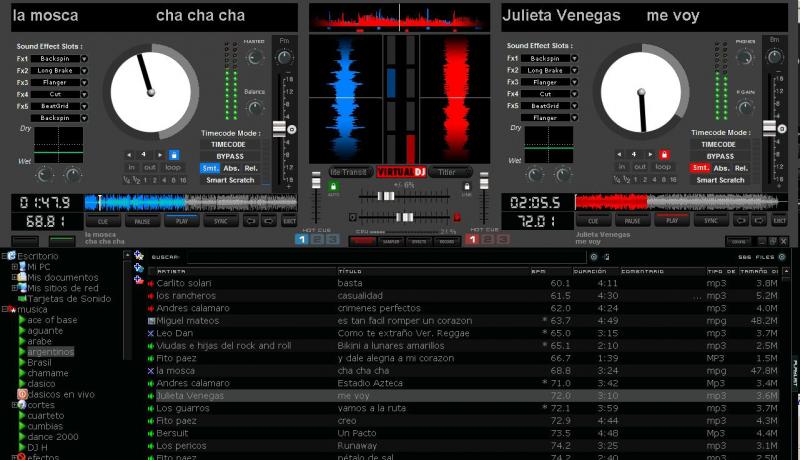Eject the track from left deck

point(289,221)
